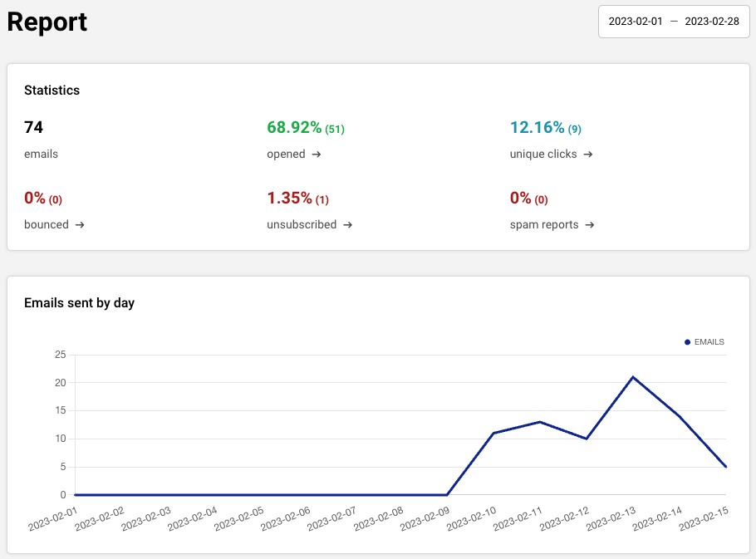Click the arrow icon next to opened

tap(317, 154)
